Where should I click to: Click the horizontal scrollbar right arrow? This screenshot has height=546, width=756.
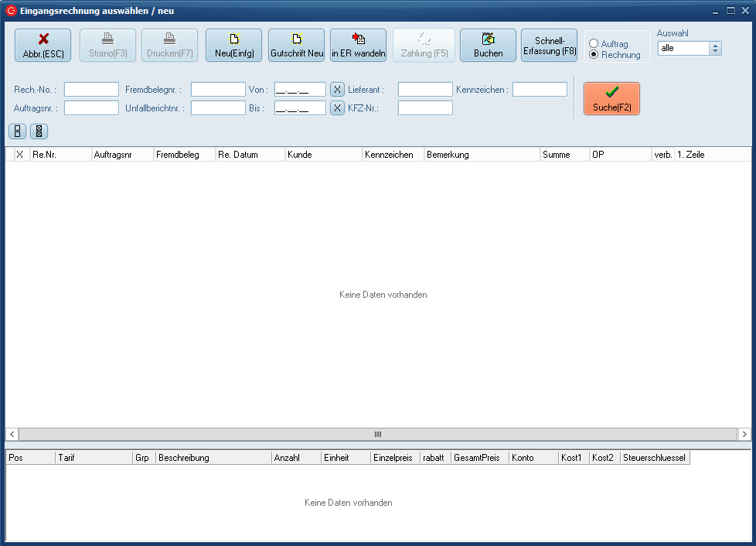(744, 435)
